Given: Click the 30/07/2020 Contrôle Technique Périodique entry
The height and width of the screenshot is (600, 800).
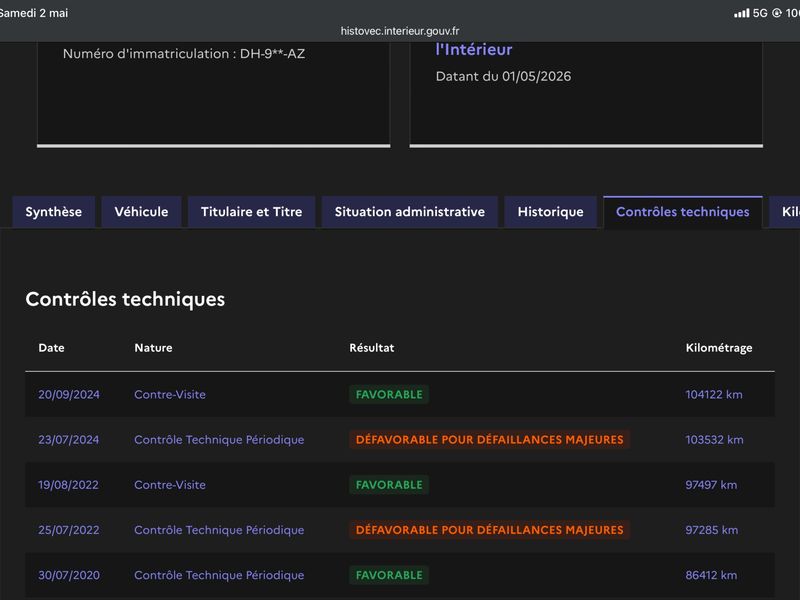Looking at the screenshot, I should pyautogui.click(x=219, y=575).
